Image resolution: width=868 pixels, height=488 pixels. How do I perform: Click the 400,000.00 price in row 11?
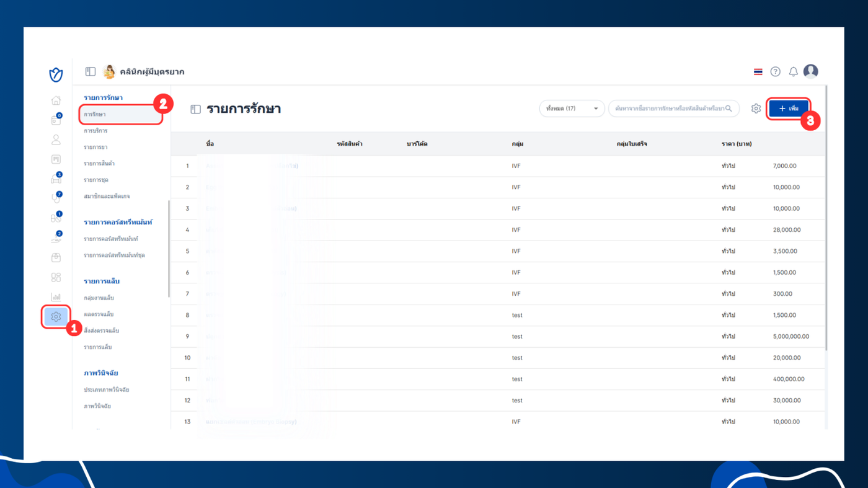click(788, 379)
